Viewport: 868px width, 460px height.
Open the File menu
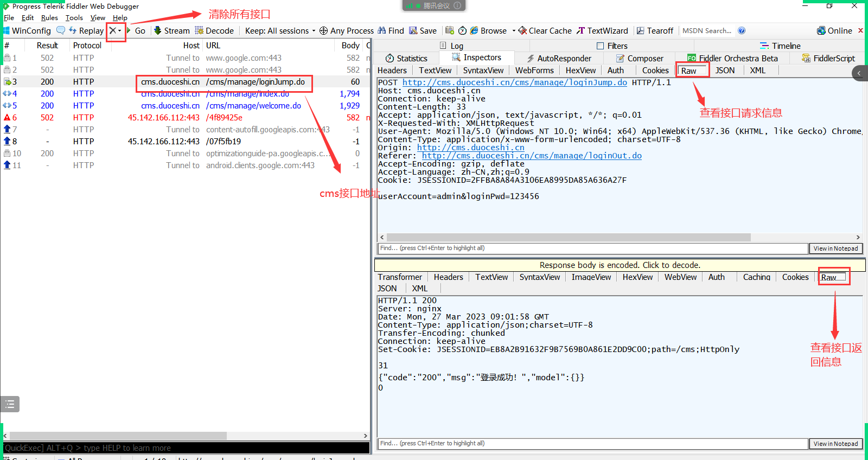click(9, 17)
